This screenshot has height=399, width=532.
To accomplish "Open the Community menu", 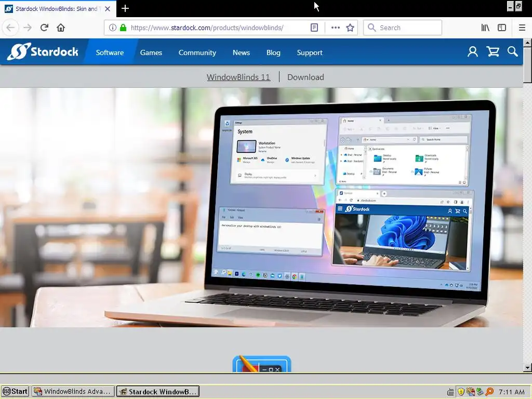I will coord(197,52).
